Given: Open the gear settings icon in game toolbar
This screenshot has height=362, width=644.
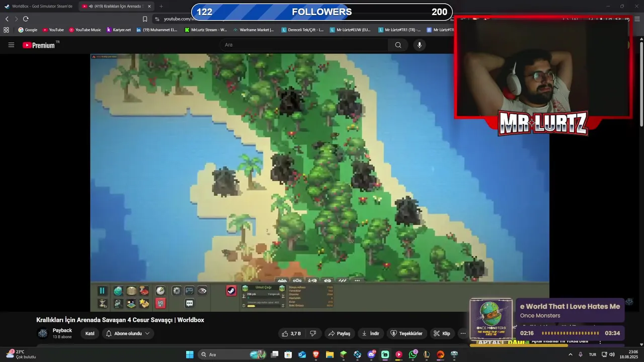Looking at the screenshot, I should click(x=177, y=291).
